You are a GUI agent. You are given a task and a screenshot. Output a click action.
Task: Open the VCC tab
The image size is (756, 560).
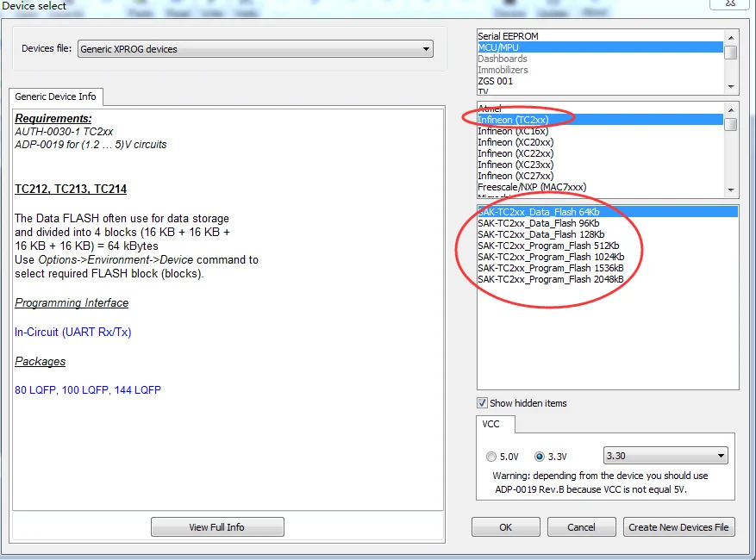tap(490, 424)
